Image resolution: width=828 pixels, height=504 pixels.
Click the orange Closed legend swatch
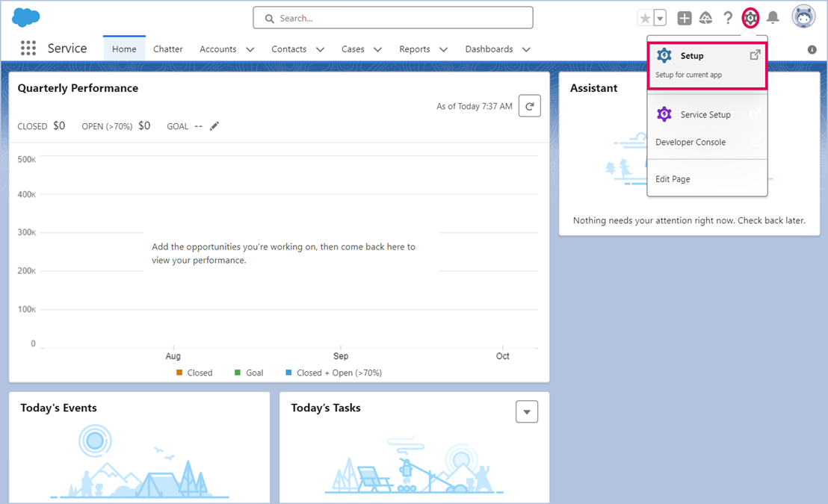[x=179, y=373]
